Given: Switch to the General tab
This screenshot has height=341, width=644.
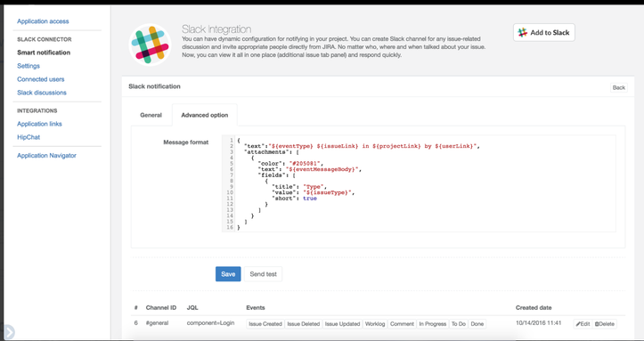Looking at the screenshot, I should point(151,115).
